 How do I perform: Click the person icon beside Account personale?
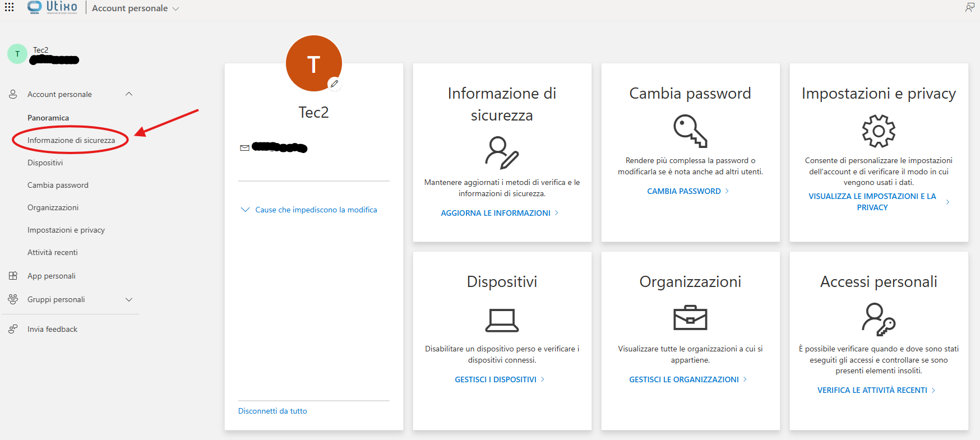(13, 94)
